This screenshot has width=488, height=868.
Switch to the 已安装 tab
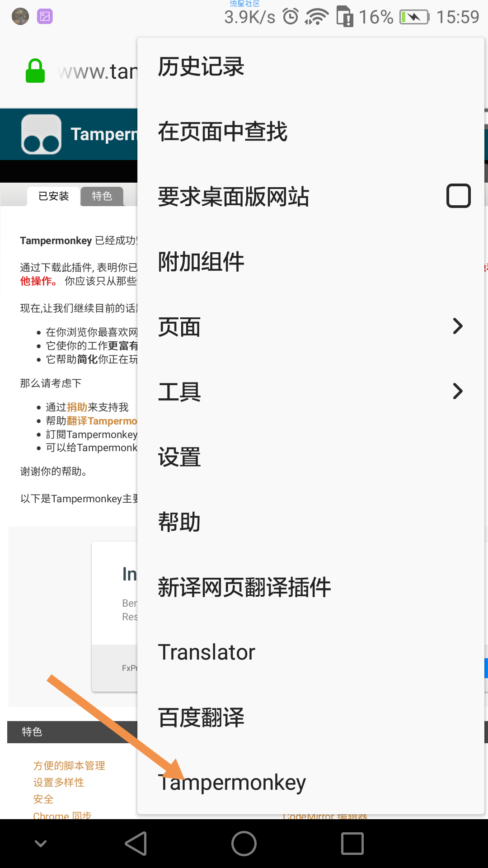53,196
